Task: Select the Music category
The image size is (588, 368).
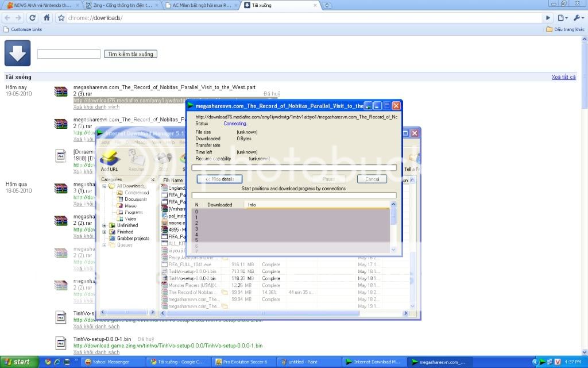Action: [130, 206]
